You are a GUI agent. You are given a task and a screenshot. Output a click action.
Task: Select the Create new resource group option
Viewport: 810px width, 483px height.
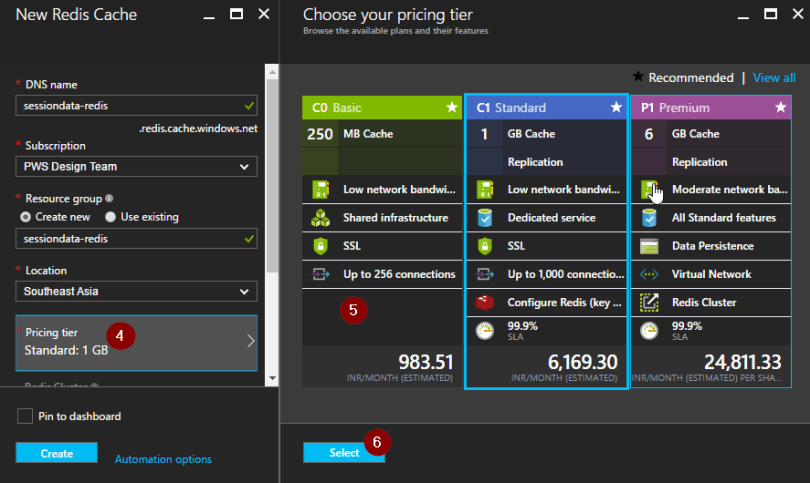click(x=26, y=217)
